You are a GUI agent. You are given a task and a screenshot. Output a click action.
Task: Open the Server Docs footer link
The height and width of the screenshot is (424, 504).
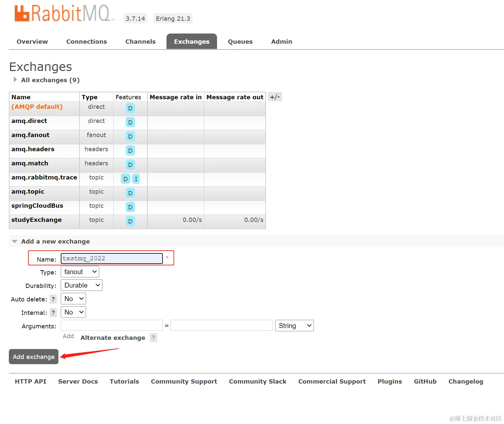coord(78,381)
